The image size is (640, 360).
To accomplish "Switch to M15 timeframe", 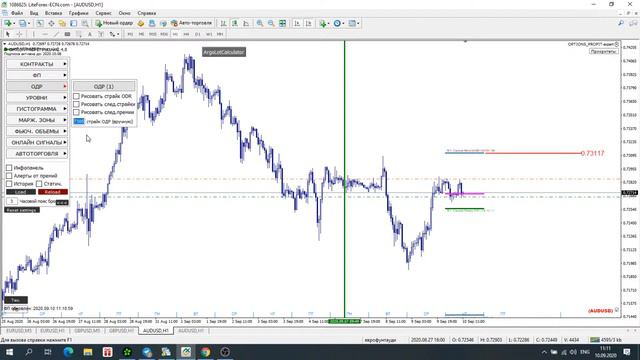I will (153, 34).
